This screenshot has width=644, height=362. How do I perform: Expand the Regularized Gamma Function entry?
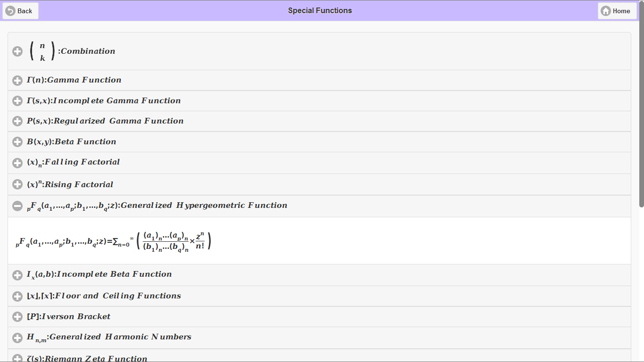17,121
